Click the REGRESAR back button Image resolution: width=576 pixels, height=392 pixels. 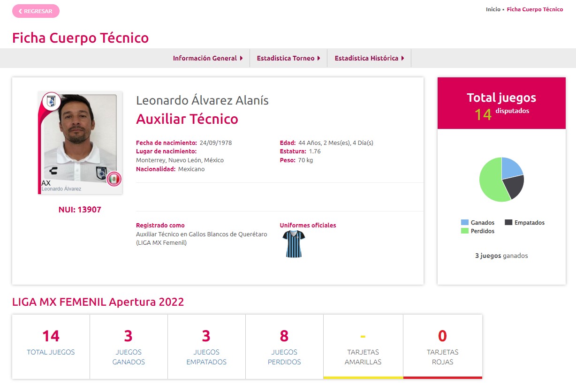[x=36, y=11]
